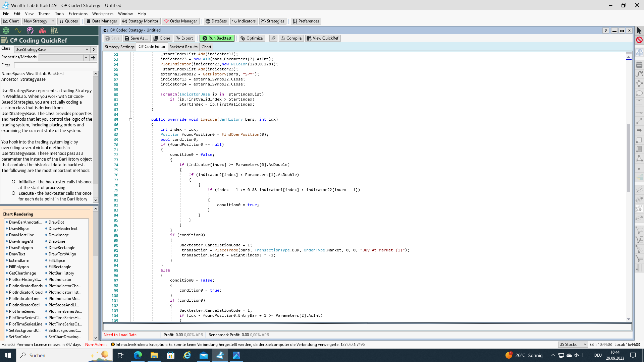This screenshot has width=644, height=362.
Task: Open Windows Start menu
Action: point(8,355)
